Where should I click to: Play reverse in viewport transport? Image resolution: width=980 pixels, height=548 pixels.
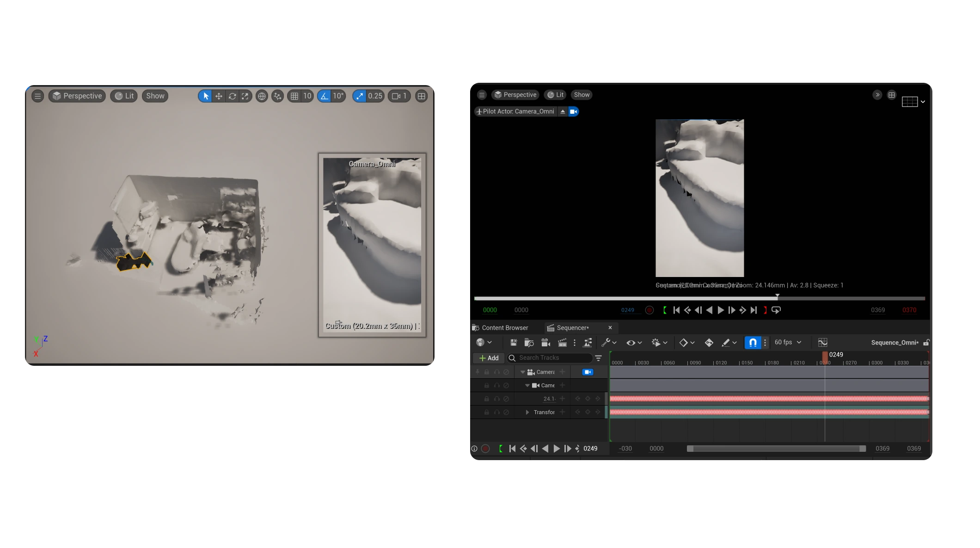[x=710, y=310]
